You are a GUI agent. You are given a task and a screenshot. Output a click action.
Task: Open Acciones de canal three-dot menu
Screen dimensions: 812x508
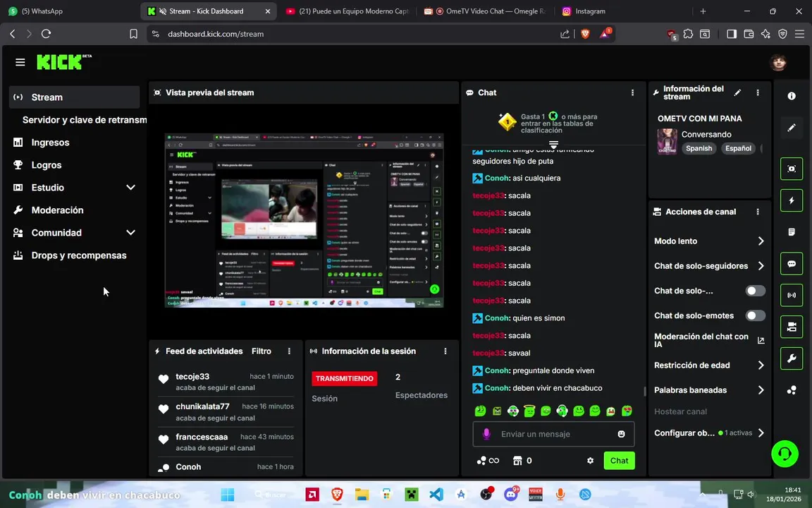click(x=758, y=212)
